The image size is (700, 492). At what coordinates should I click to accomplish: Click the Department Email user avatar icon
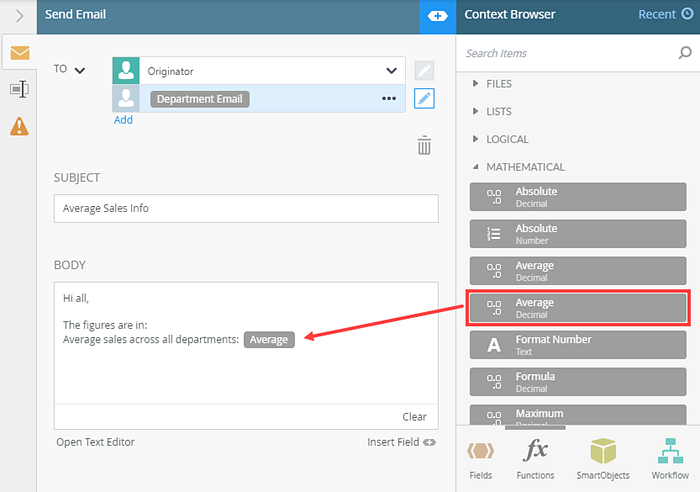click(126, 99)
